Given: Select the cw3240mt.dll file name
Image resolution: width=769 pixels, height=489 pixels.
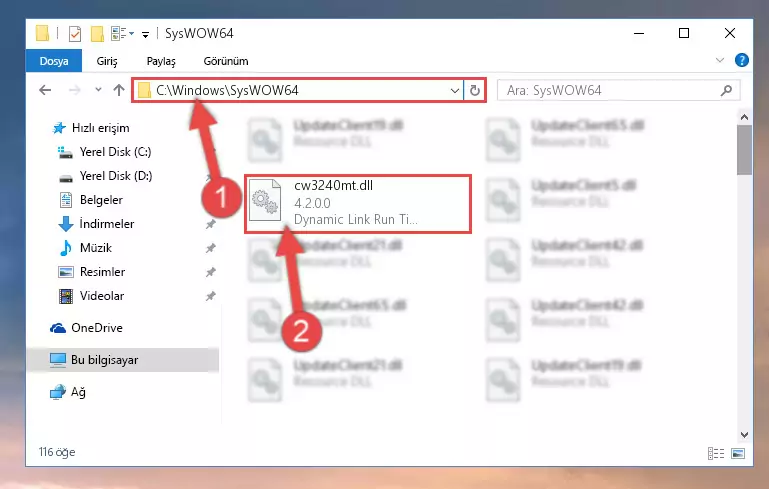Looking at the screenshot, I should pos(333,186).
